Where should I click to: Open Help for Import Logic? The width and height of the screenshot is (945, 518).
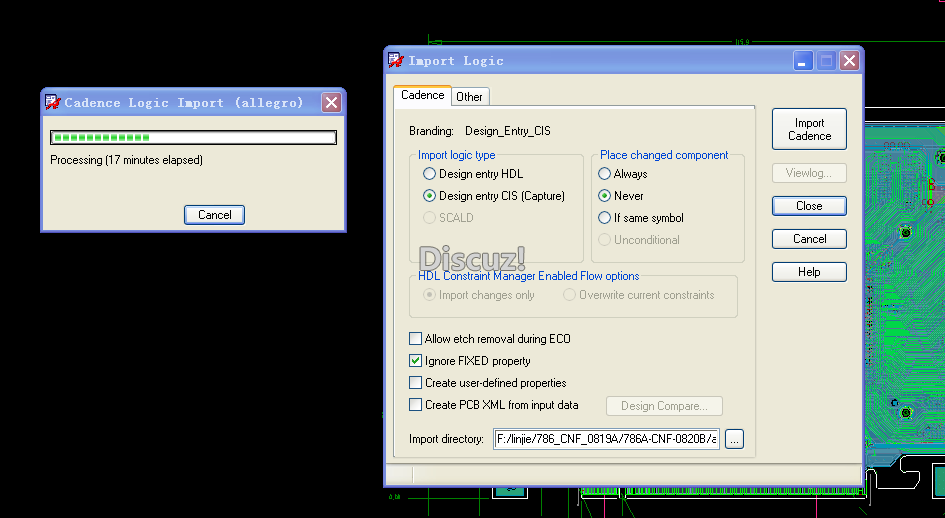[x=809, y=272]
